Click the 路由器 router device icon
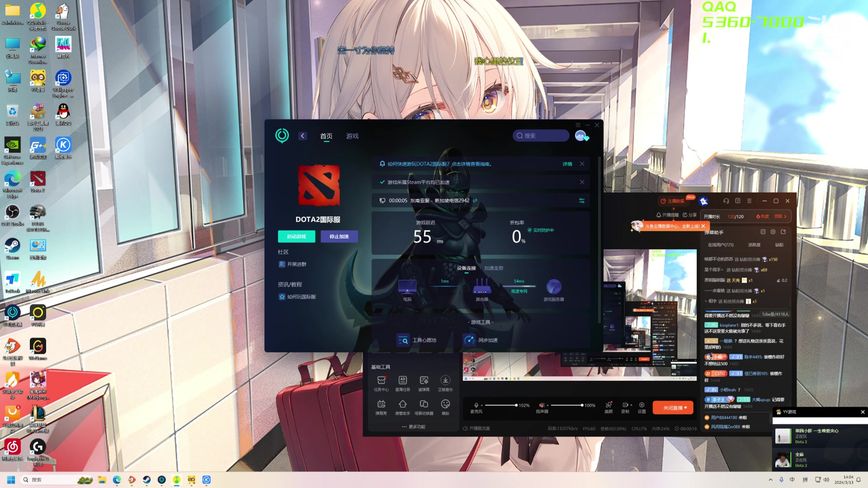Image resolution: width=868 pixels, height=488 pixels. click(482, 286)
